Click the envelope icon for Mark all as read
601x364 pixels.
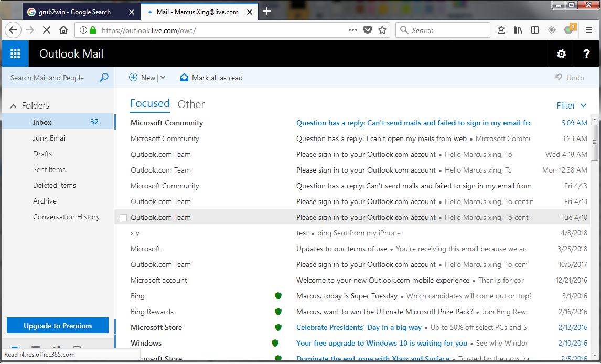click(x=184, y=78)
